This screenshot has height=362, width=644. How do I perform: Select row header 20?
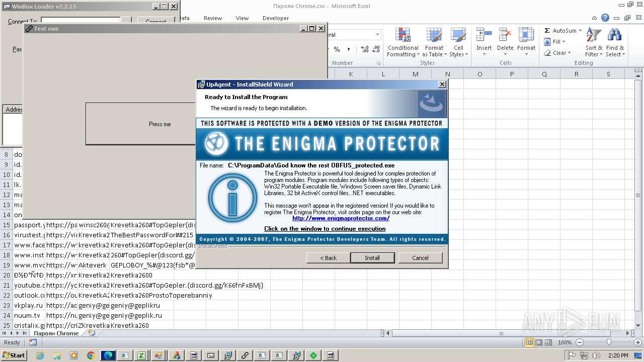click(x=7, y=275)
